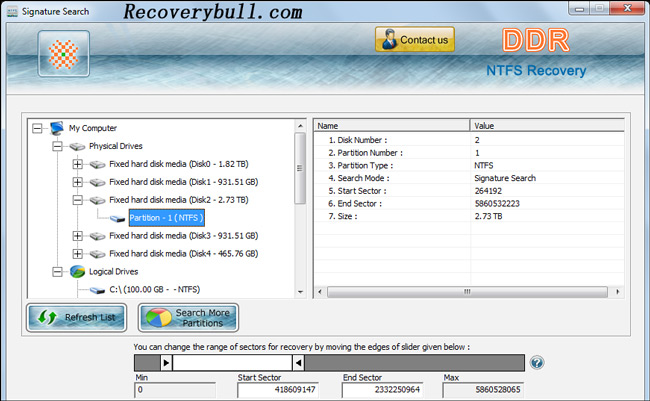Click the '264192' value cell
The width and height of the screenshot is (650, 401).
click(x=488, y=191)
